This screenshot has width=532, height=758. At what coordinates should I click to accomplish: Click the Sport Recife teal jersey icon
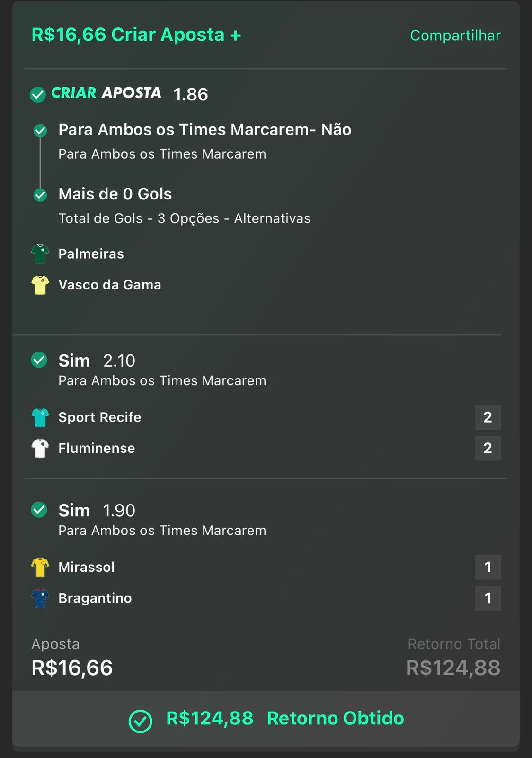click(x=40, y=417)
